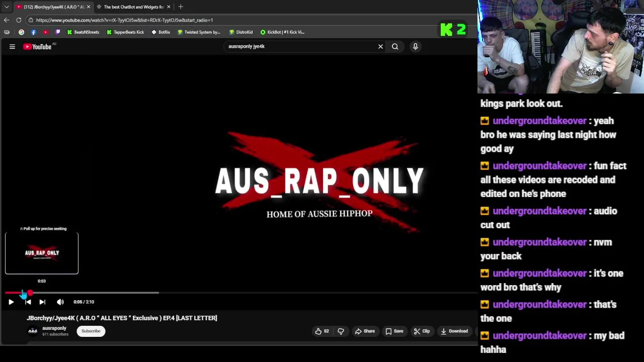Skip to previous video
644x362 pixels.
28,302
